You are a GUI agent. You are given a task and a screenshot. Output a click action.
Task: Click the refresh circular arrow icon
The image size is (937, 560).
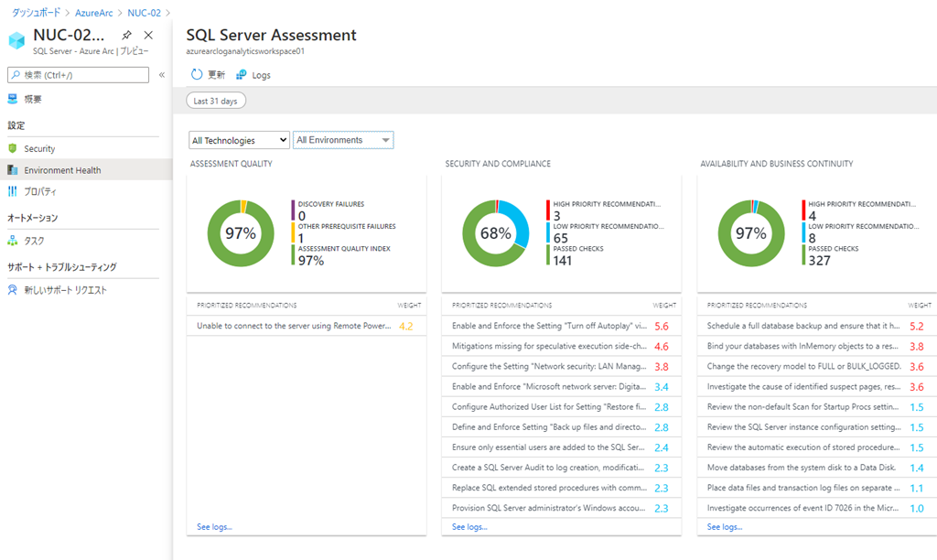pos(197,75)
